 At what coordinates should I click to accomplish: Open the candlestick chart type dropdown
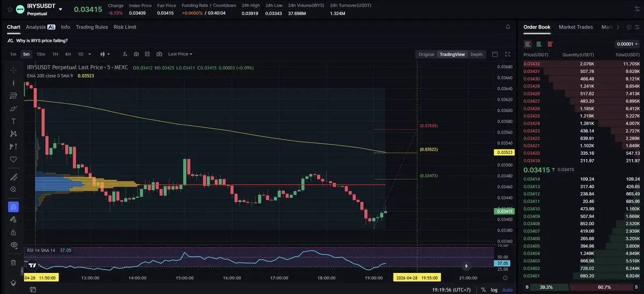click(x=105, y=54)
